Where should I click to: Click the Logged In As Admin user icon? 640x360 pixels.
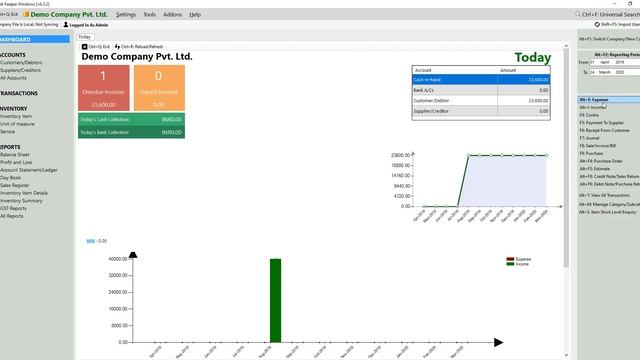66,25
